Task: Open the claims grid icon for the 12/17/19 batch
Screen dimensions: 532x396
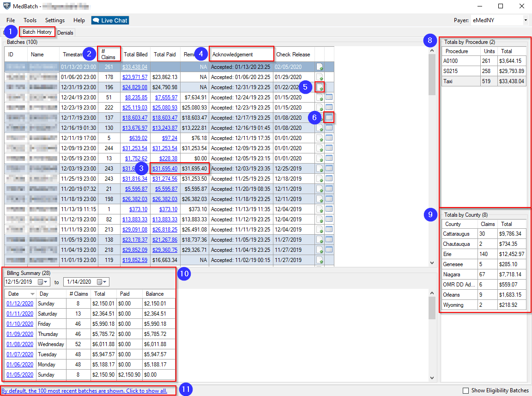Action: point(329,117)
